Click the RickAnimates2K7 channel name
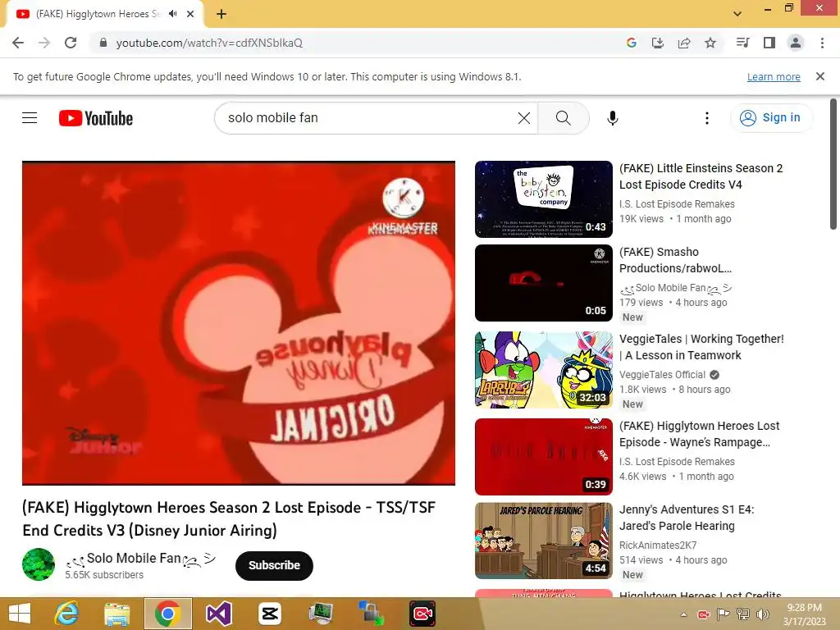The image size is (840, 630). 658,545
